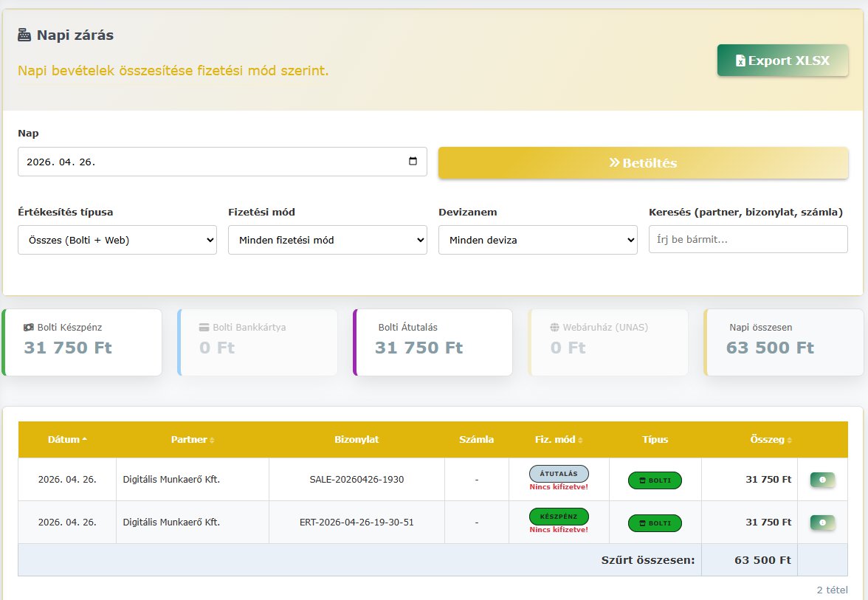Sort table by Összeg column
The height and width of the screenshot is (600, 868).
(771, 439)
